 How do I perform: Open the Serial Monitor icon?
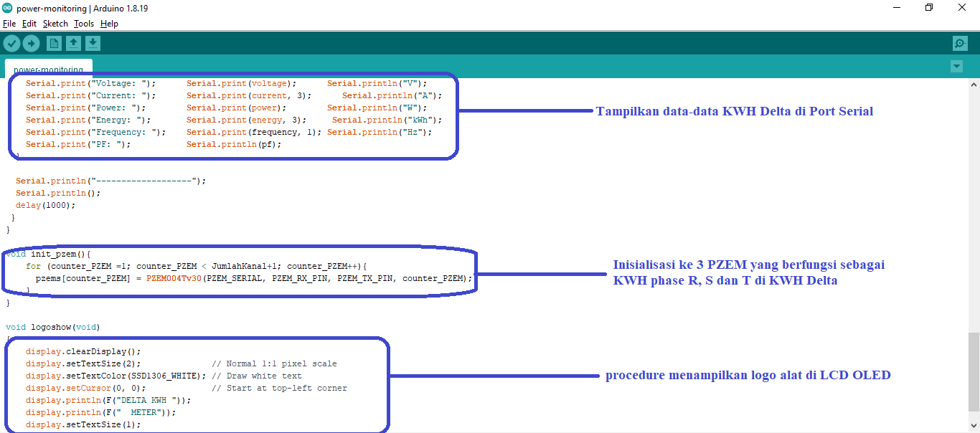click(960, 44)
